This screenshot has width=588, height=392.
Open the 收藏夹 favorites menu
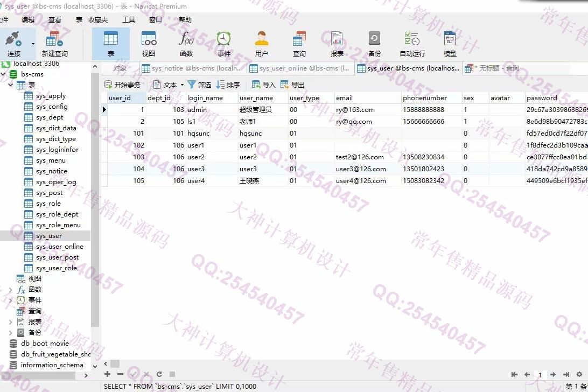98,19
